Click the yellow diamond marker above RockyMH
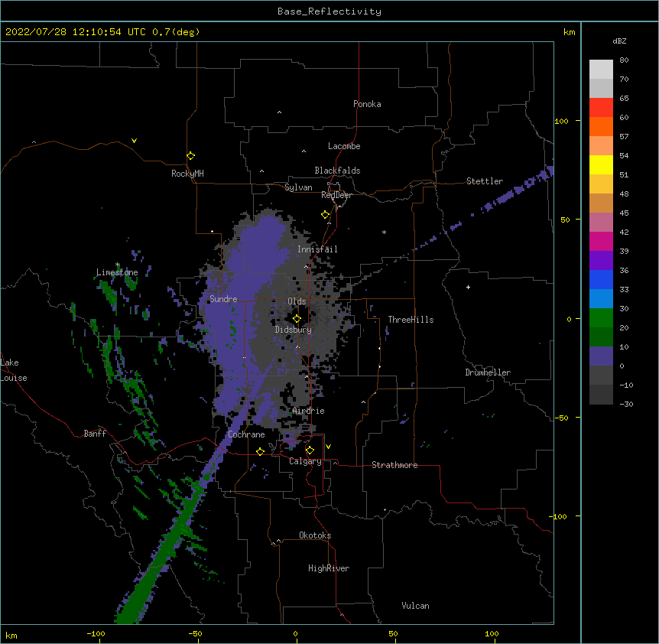Screen dimensions: 659x644 [190, 156]
